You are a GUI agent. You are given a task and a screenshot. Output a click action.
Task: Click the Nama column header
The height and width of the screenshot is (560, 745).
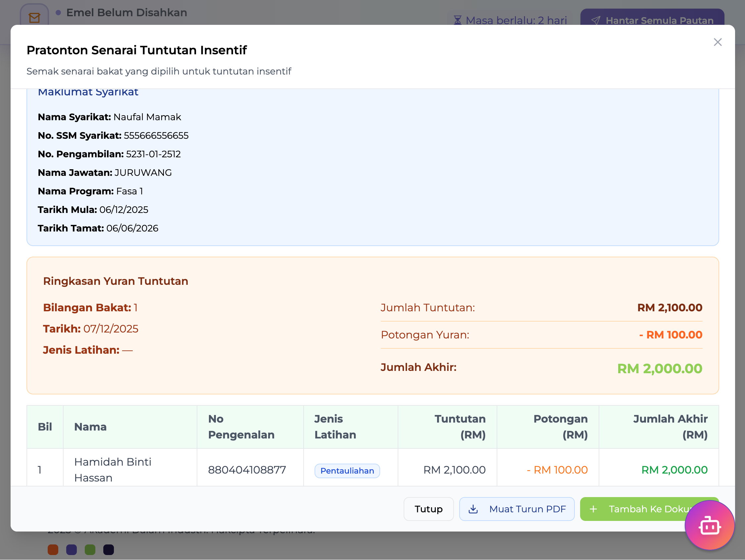(x=90, y=427)
